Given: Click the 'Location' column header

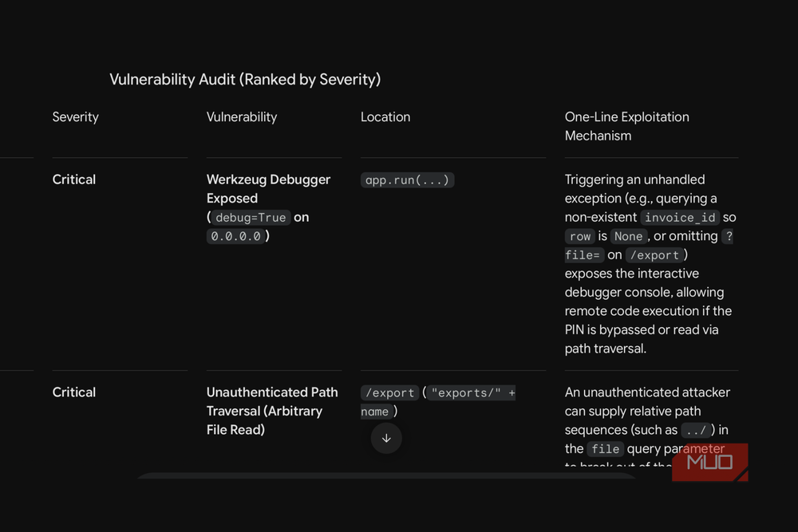Looking at the screenshot, I should pyautogui.click(x=385, y=117).
